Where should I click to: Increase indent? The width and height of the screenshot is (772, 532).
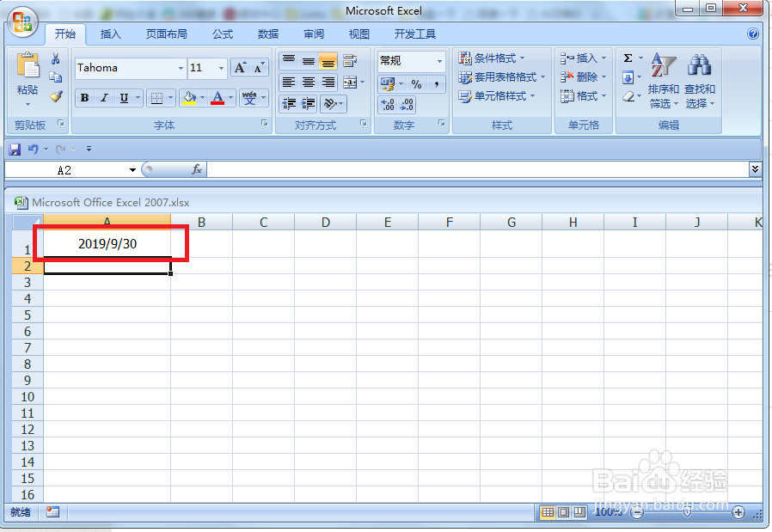pyautogui.click(x=309, y=103)
